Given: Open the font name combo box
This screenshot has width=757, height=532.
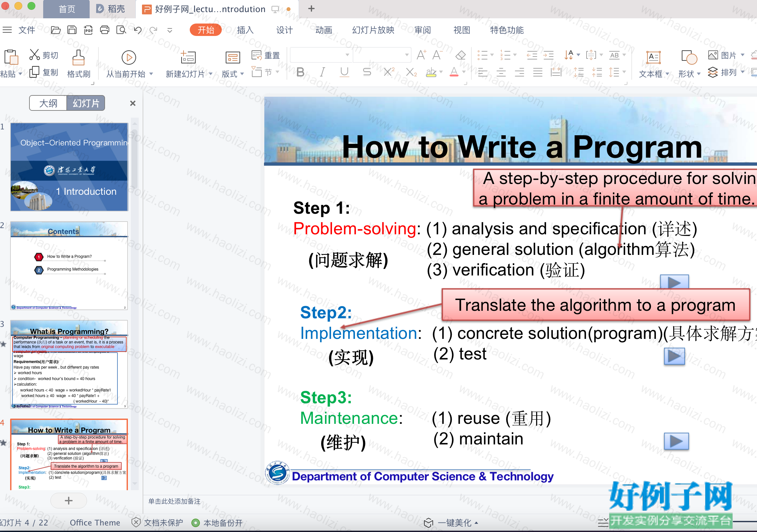Looking at the screenshot, I should point(320,55).
